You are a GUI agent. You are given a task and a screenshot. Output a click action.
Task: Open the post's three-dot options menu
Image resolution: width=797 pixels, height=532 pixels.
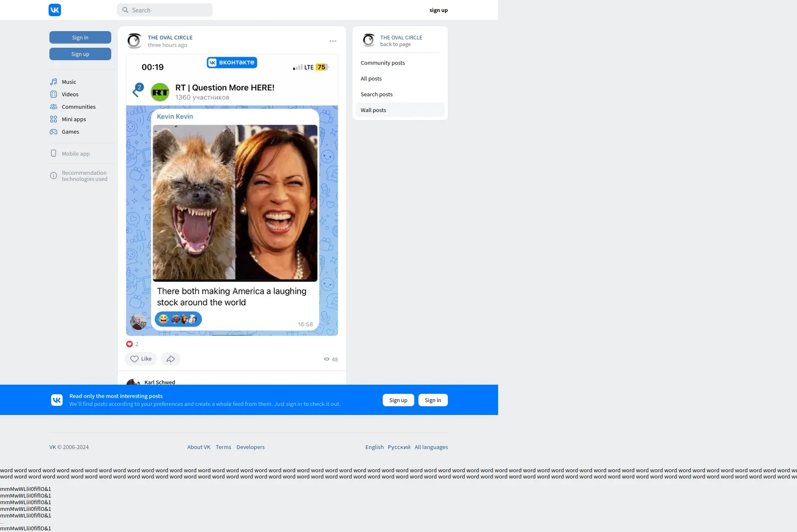point(333,41)
